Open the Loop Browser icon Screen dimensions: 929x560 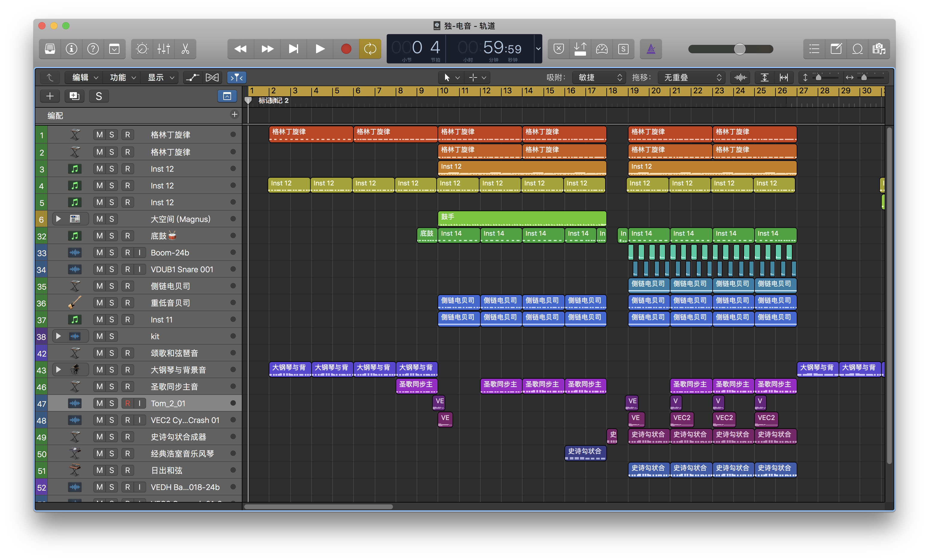(x=858, y=49)
